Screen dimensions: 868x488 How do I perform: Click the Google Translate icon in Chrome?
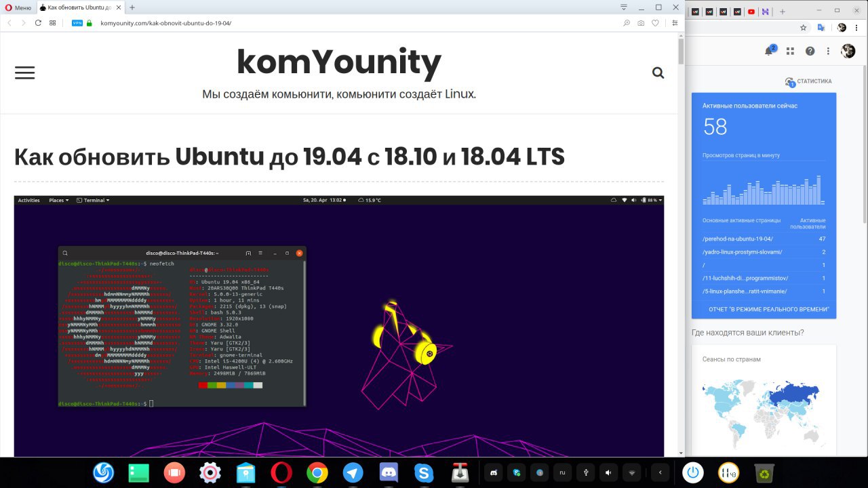pos(821,28)
